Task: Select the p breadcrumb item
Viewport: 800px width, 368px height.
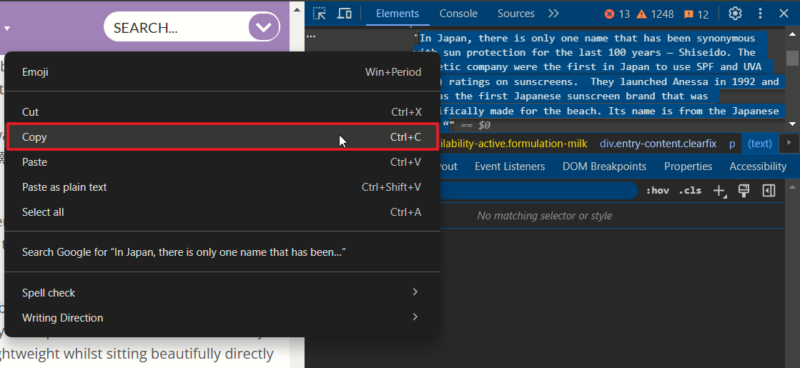Action: point(732,144)
